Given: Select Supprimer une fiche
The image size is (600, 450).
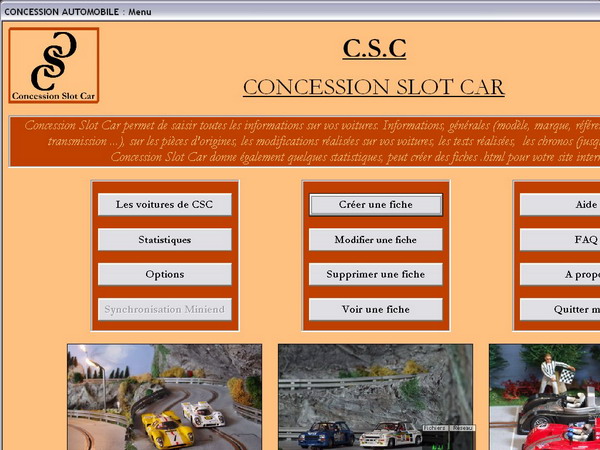Looking at the screenshot, I should 375,274.
